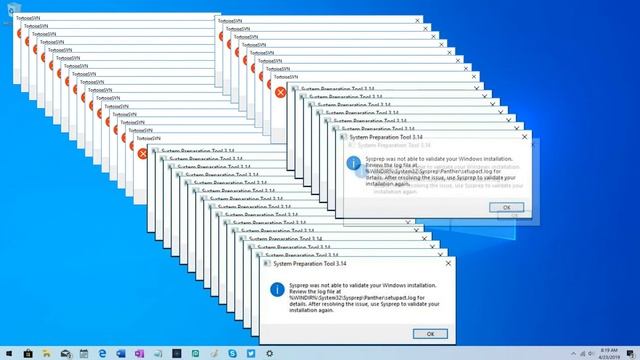Open the Start menu
Screen dimensions: 640x360
(x=9, y=353)
